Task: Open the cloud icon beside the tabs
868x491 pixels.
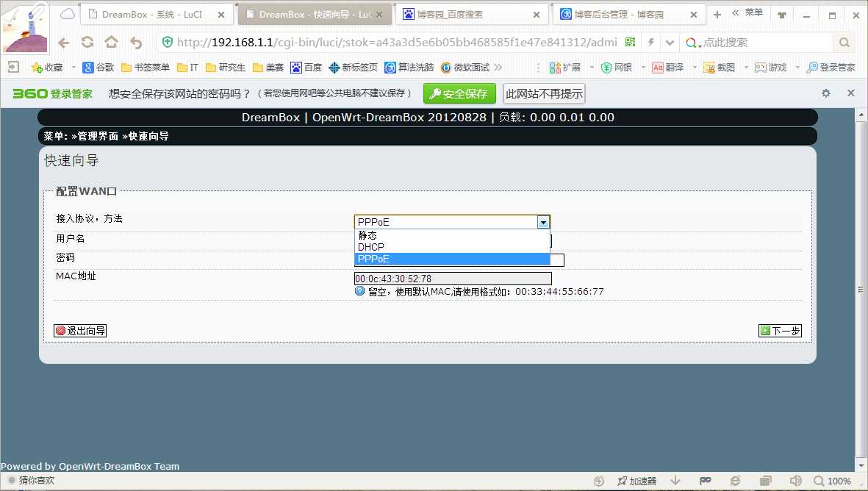Action: click(x=68, y=14)
